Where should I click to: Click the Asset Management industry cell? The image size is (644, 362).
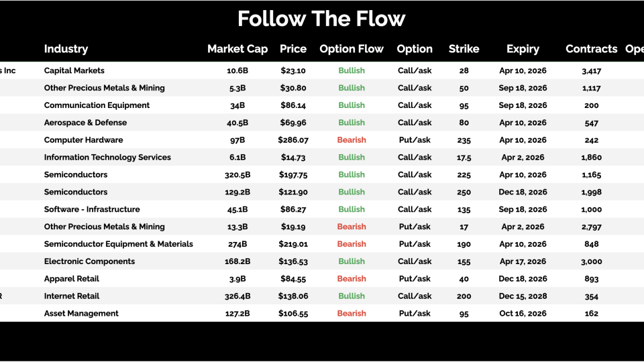(81, 314)
